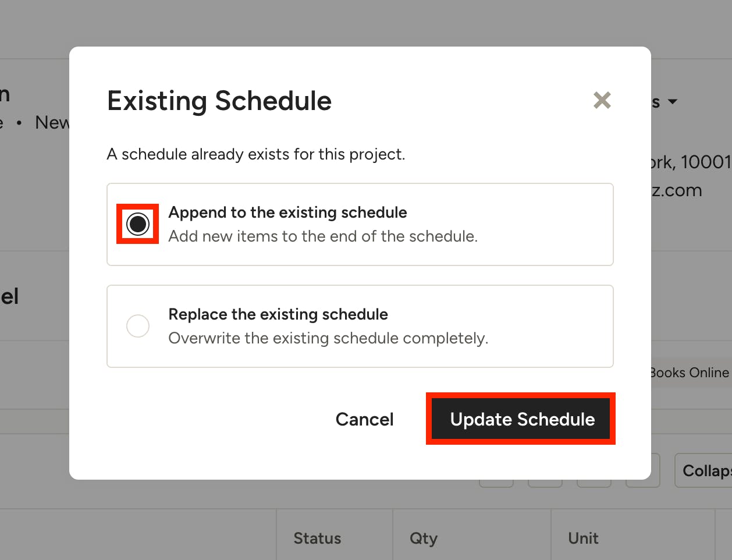The height and width of the screenshot is (560, 732).
Task: Click the Qty column header
Action: click(424, 538)
